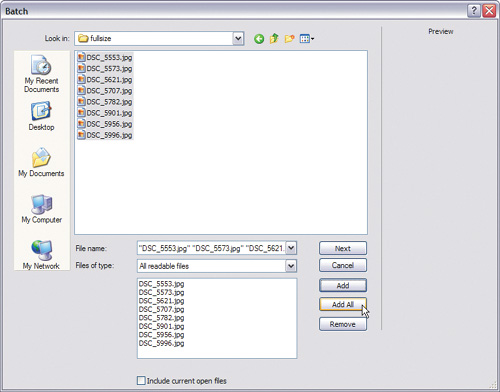Click the Back navigation arrow icon
The width and height of the screenshot is (500, 392).
(x=259, y=39)
